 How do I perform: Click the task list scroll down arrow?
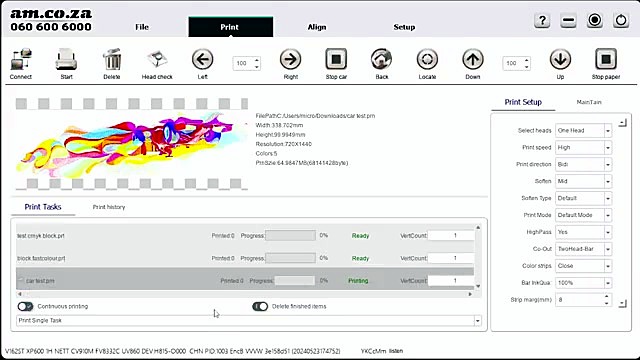(x=478, y=286)
